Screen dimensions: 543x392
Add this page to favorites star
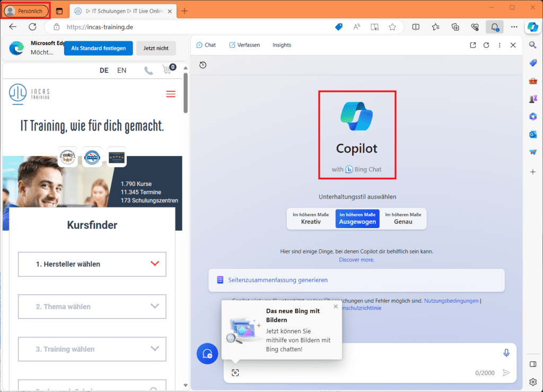point(392,27)
